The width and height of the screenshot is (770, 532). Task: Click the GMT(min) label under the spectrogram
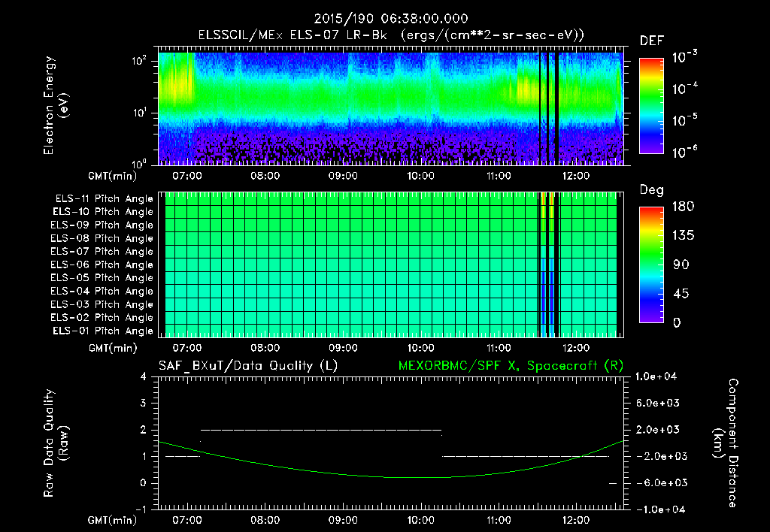coord(113,176)
